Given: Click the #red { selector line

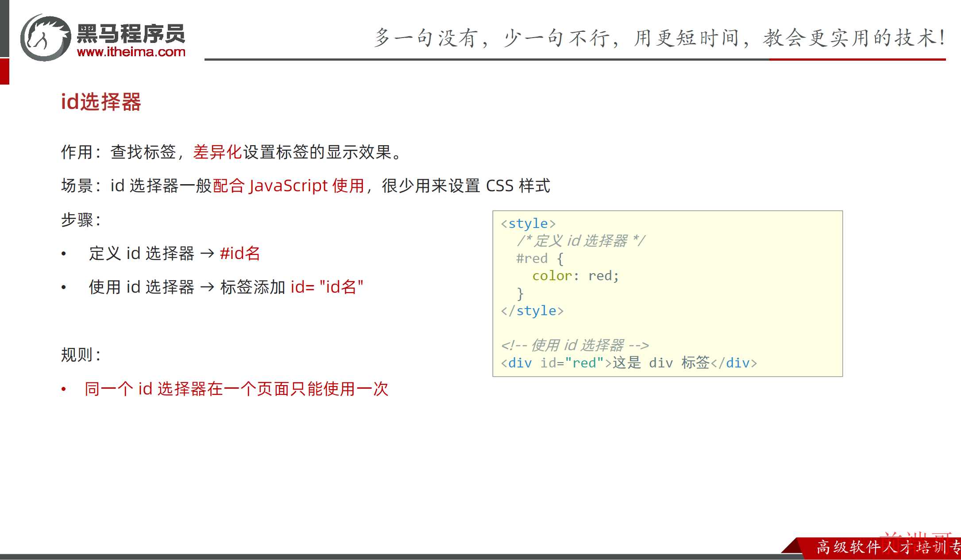Looking at the screenshot, I should [x=540, y=259].
